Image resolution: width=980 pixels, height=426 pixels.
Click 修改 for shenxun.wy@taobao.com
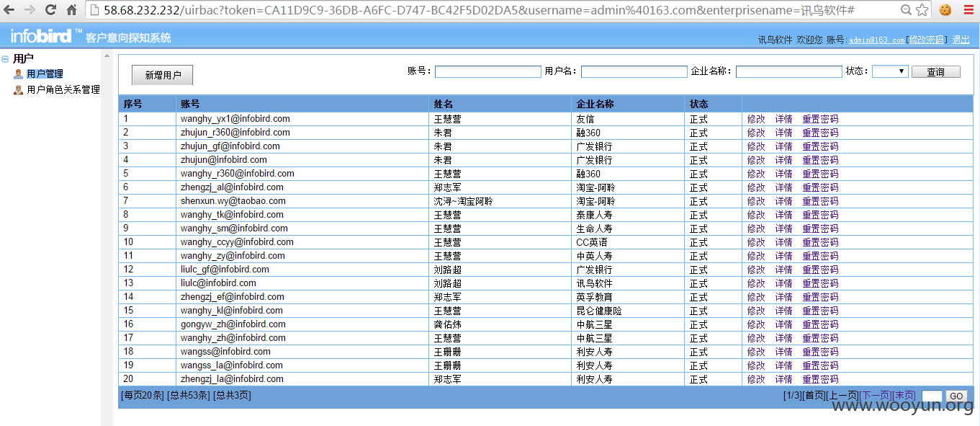(756, 201)
